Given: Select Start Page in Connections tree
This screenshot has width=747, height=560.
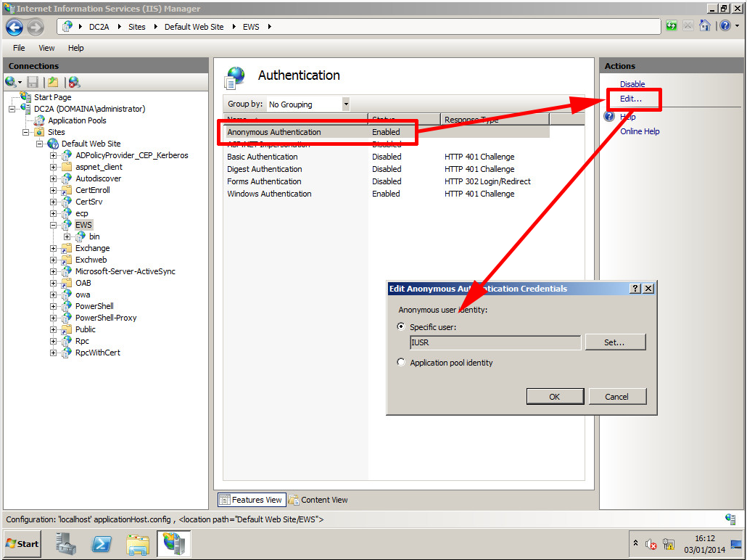Looking at the screenshot, I should point(52,97).
